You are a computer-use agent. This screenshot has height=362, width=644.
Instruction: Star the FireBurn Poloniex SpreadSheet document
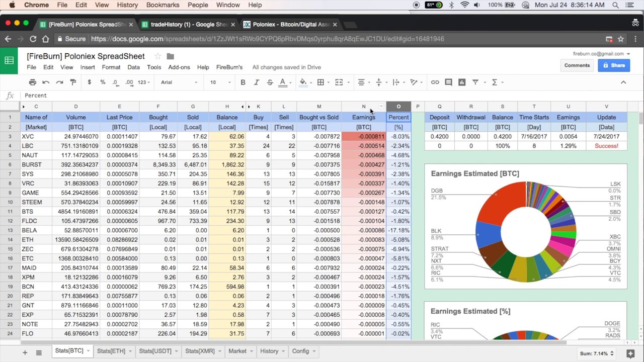[157, 56]
